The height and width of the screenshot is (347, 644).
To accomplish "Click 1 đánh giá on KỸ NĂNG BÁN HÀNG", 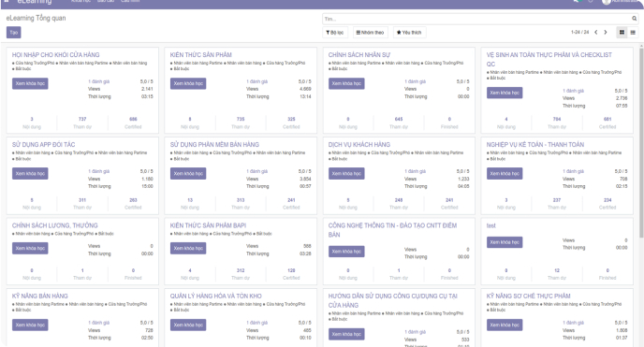I will pyautogui.click(x=98, y=323).
